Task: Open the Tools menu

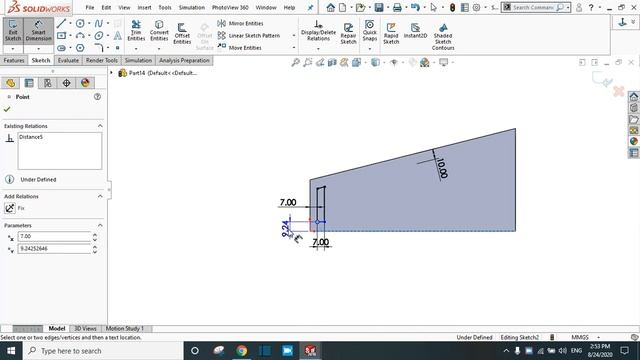Action: (165, 8)
